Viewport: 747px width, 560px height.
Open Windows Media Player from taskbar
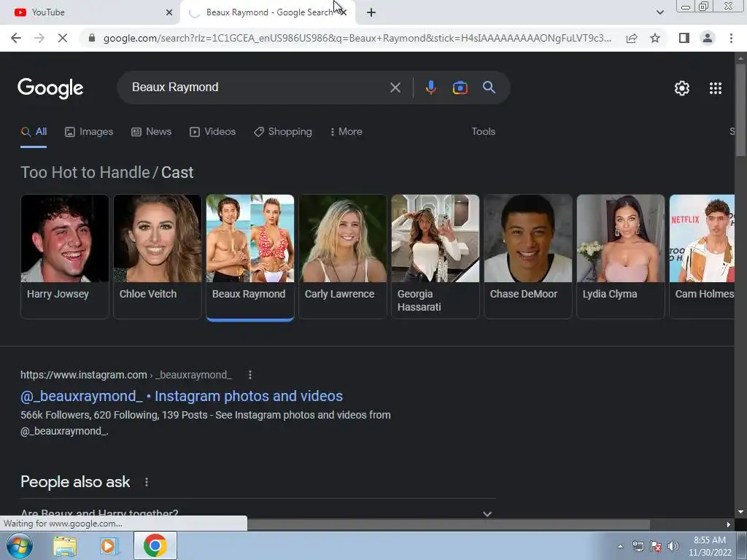pyautogui.click(x=109, y=545)
